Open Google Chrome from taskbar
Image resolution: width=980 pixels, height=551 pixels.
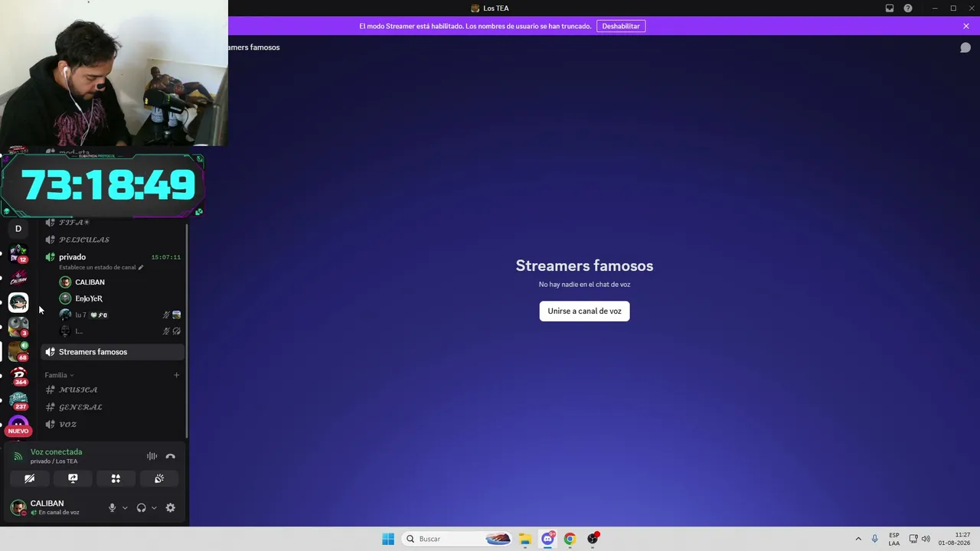pyautogui.click(x=570, y=539)
